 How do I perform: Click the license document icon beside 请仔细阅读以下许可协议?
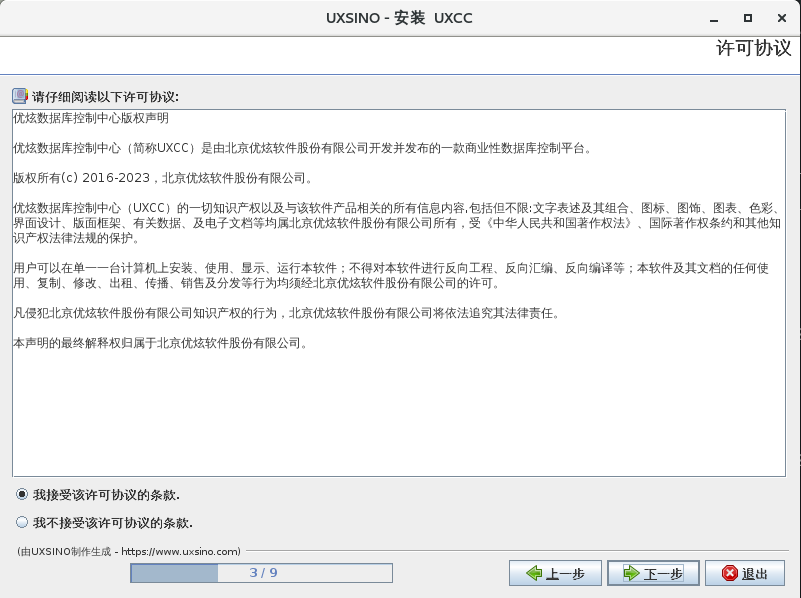tap(20, 97)
